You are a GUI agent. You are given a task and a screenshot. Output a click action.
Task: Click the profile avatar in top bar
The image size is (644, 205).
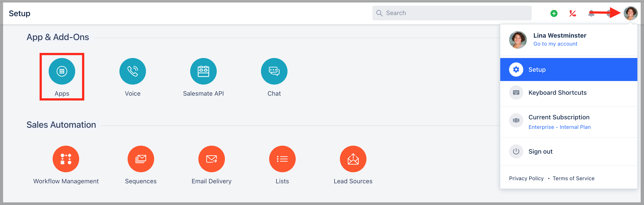click(x=630, y=13)
